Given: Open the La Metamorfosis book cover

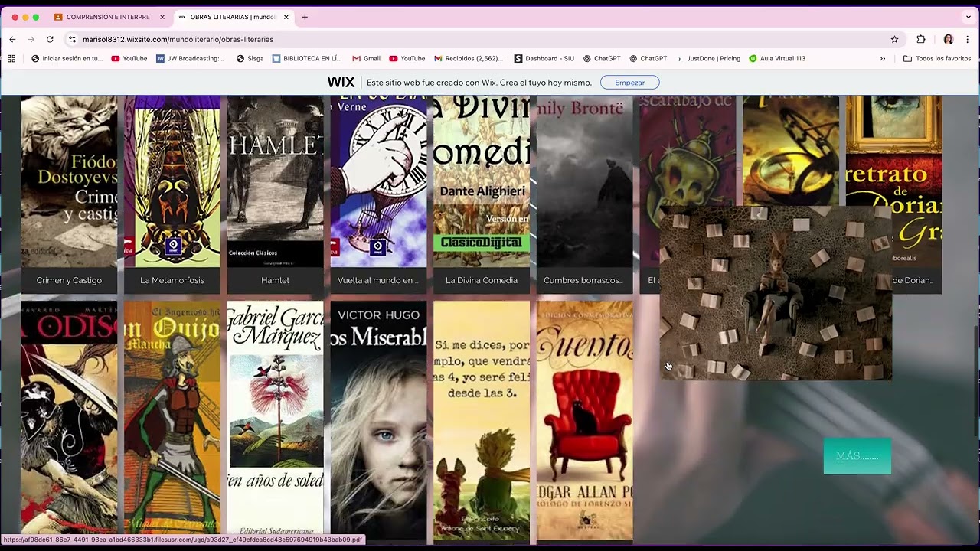Looking at the screenshot, I should [172, 181].
